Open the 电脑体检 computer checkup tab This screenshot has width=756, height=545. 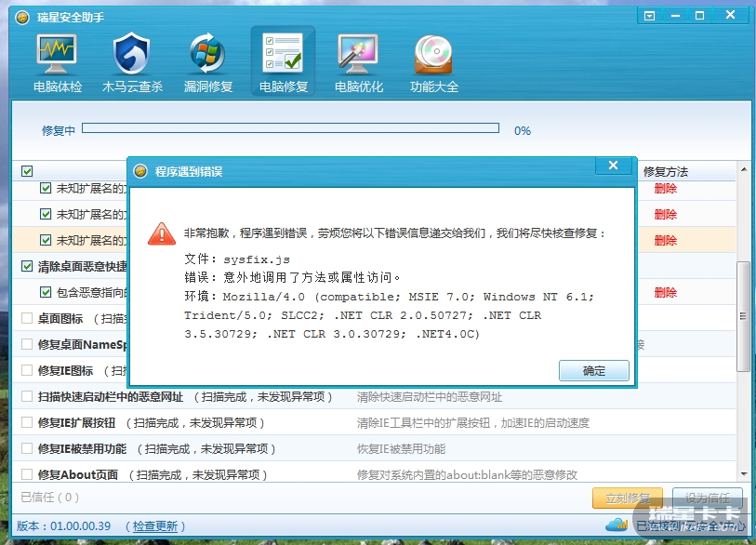tap(57, 62)
